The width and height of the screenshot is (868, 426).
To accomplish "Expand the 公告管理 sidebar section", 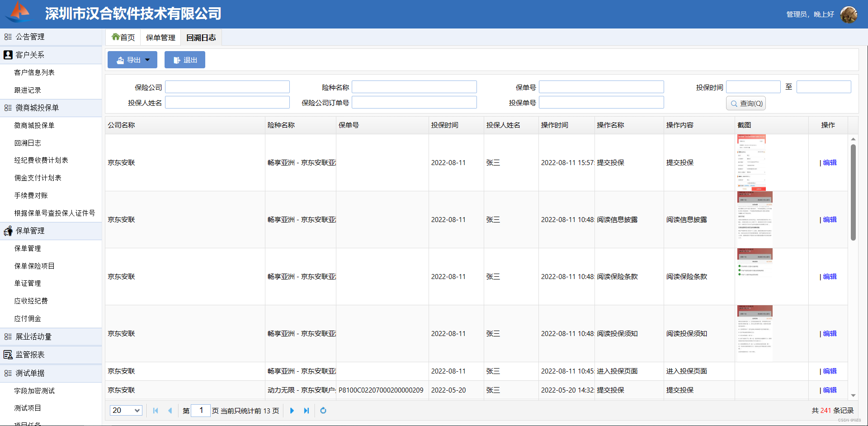I will tap(51, 37).
